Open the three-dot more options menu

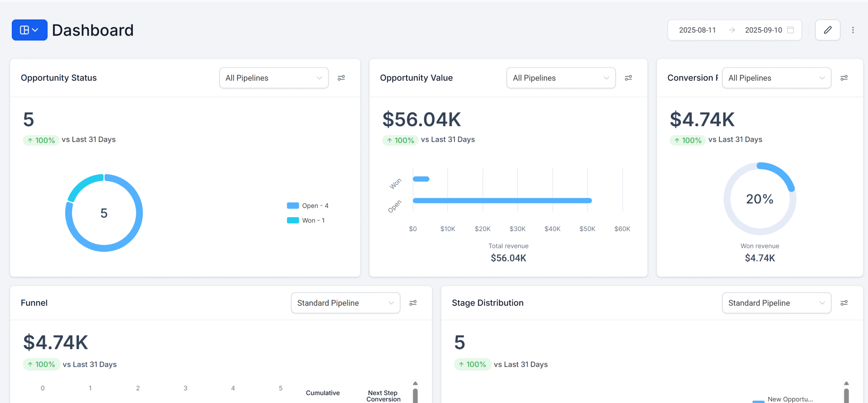click(x=853, y=30)
